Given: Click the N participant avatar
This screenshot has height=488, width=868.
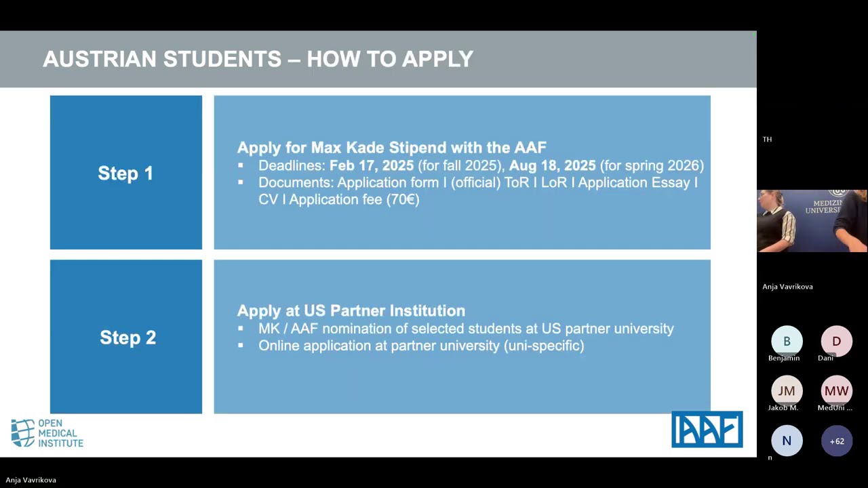Looking at the screenshot, I should (787, 441).
